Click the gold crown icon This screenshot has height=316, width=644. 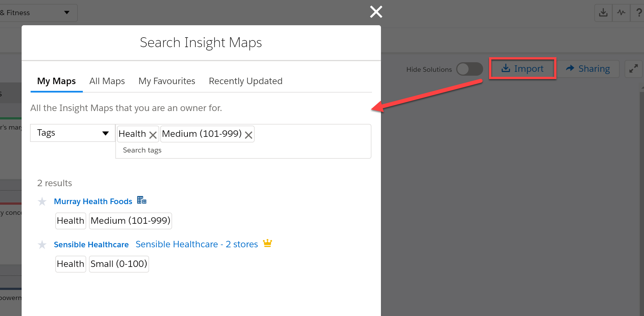coord(268,243)
